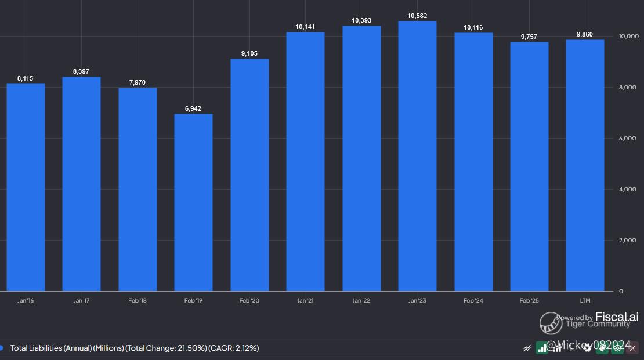Click the LTM bar
644x360 pixels.
[x=585, y=165]
